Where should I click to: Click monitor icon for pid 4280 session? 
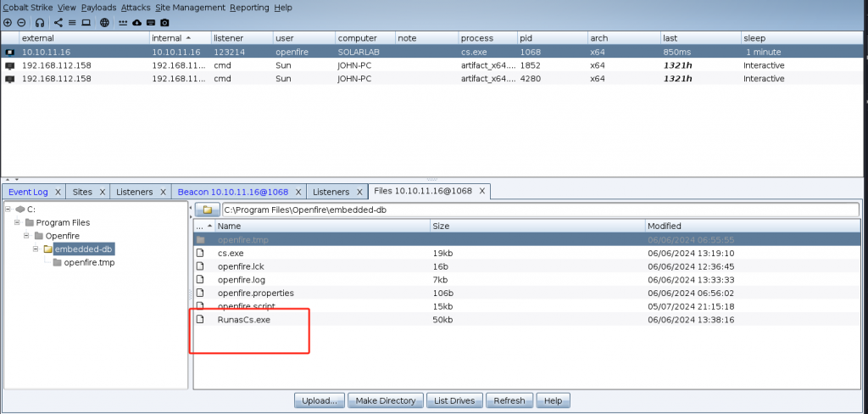click(x=9, y=79)
